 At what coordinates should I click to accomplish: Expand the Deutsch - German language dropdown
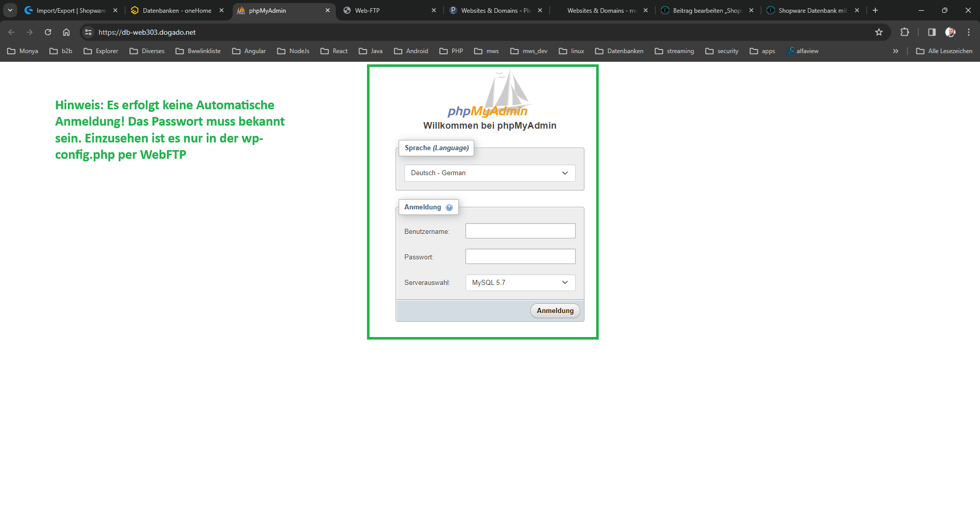coord(489,173)
